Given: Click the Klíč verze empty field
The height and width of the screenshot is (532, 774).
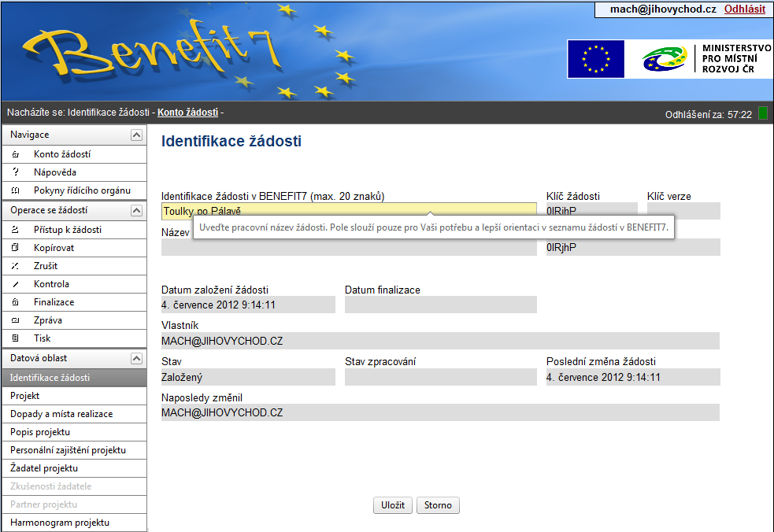Looking at the screenshot, I should [683, 211].
